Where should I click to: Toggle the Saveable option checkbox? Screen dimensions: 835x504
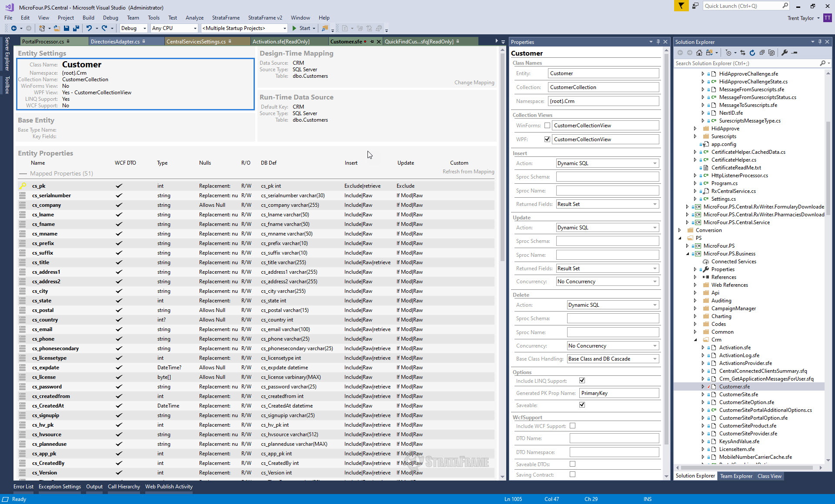582,405
